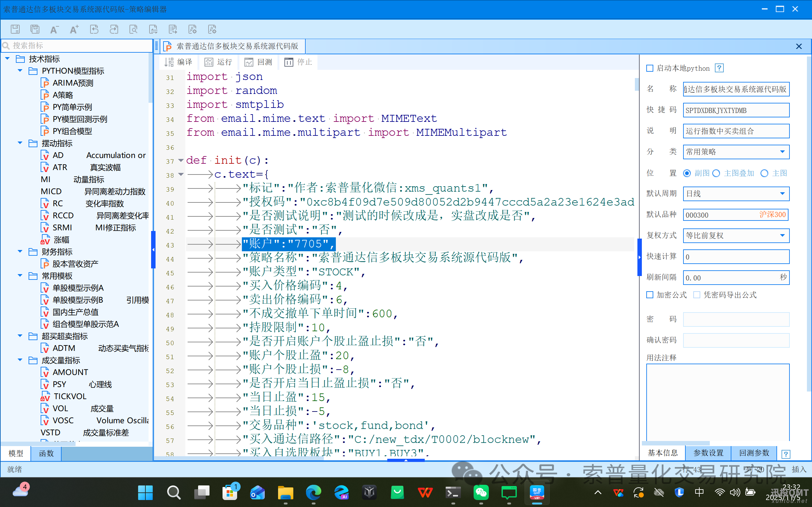Start the strategy with 运行

218,62
